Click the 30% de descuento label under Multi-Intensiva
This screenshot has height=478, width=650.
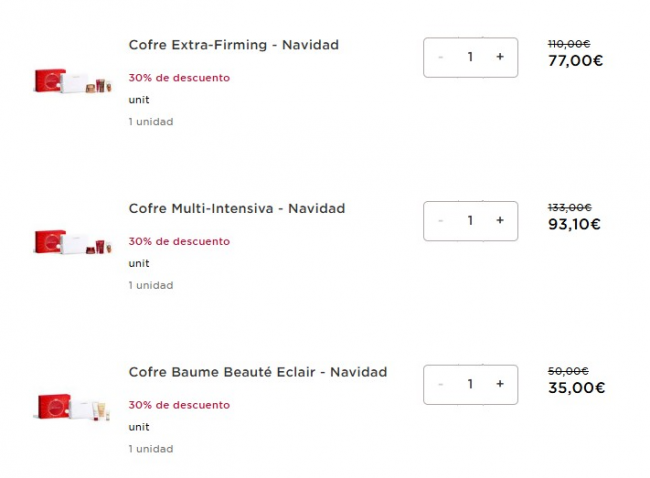179,241
